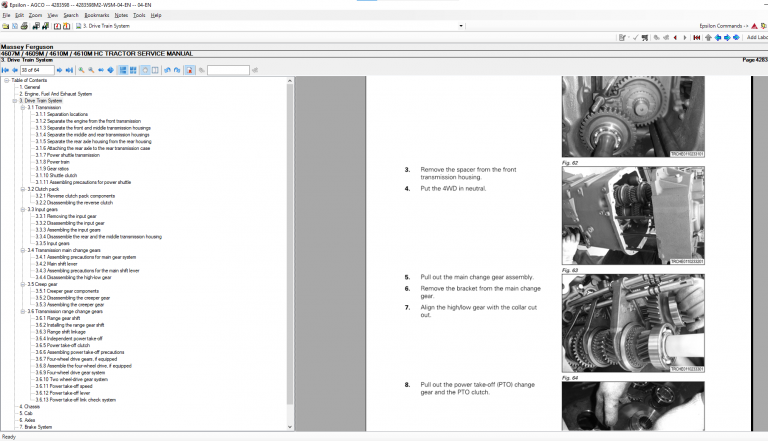
Task: Open the Zoom menu
Action: [35, 15]
